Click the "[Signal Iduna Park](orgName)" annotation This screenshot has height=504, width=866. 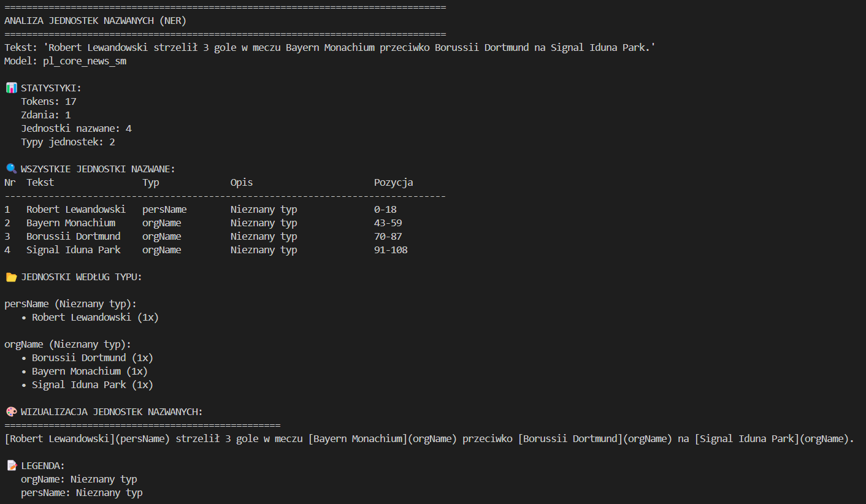(772, 439)
